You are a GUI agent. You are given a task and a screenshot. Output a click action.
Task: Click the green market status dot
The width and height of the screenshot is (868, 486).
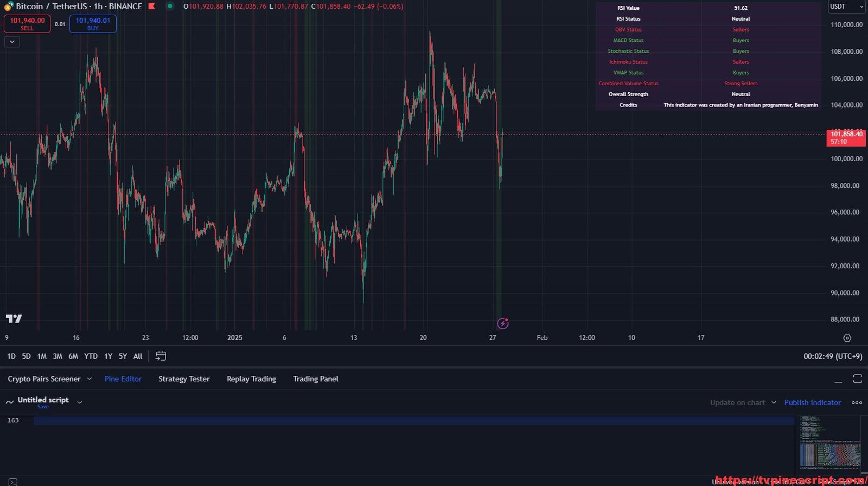[170, 7]
